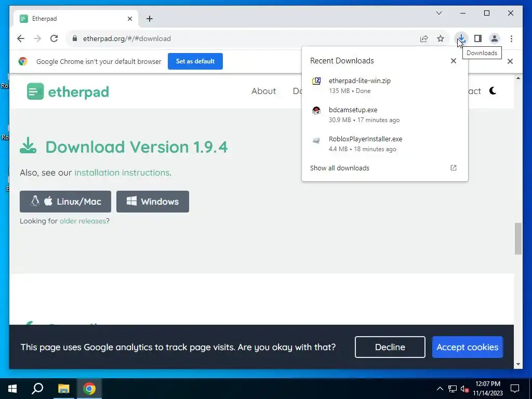This screenshot has height=399, width=532.
Task: Open RobloxPlayerInstaller.exe download entry
Action: tap(385, 144)
